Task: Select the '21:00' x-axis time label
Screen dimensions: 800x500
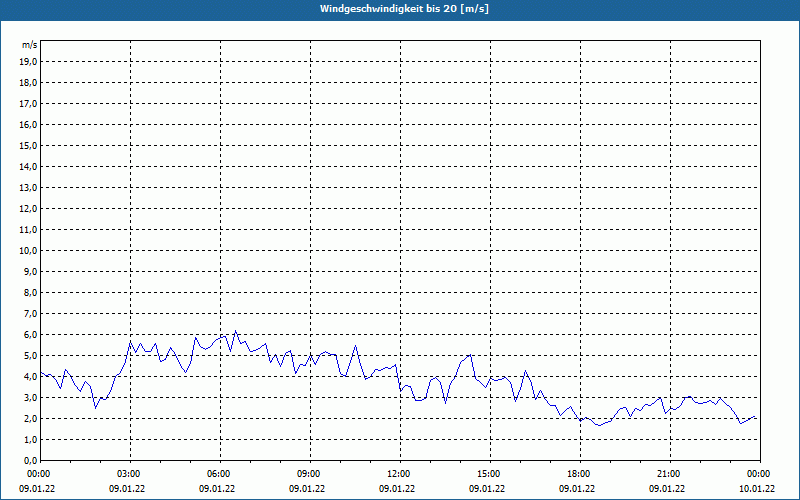Action: (670, 474)
